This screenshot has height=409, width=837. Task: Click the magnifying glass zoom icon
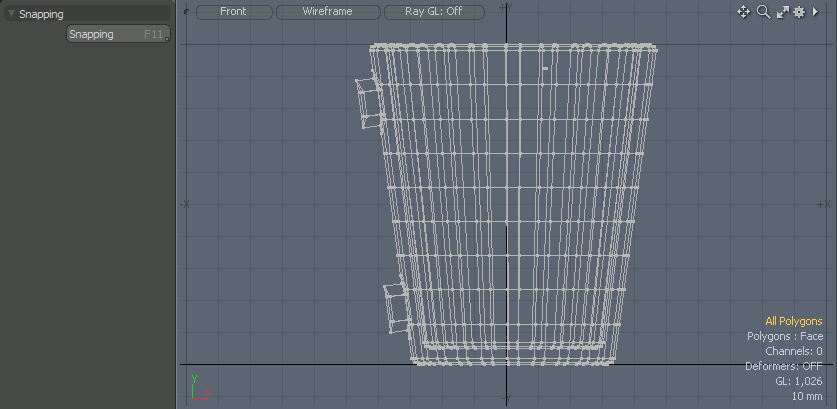click(x=763, y=12)
